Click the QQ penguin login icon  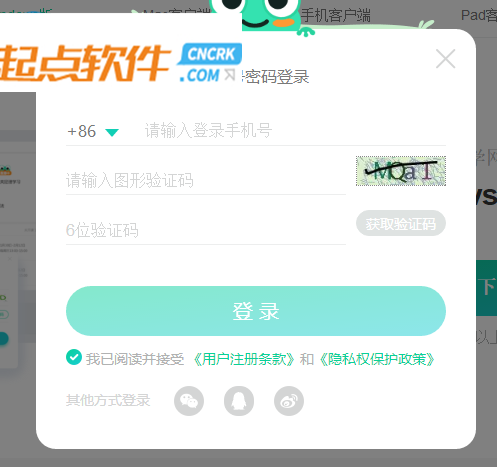[239, 401]
